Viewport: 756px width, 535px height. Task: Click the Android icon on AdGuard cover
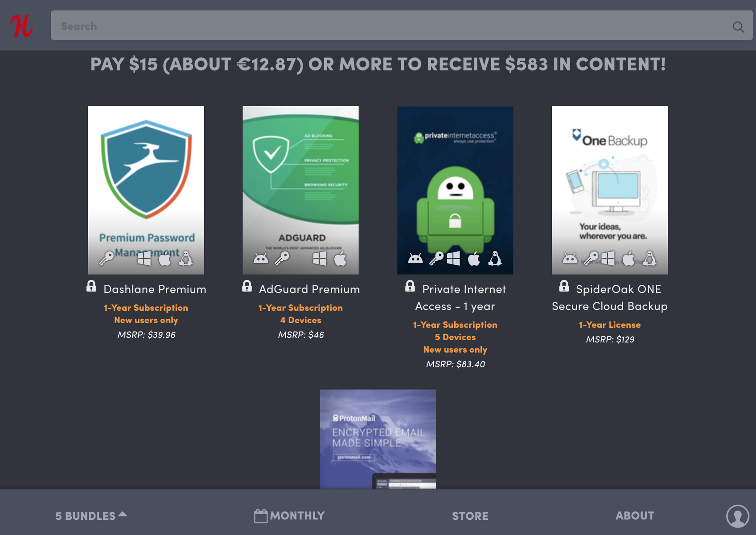[x=261, y=258]
